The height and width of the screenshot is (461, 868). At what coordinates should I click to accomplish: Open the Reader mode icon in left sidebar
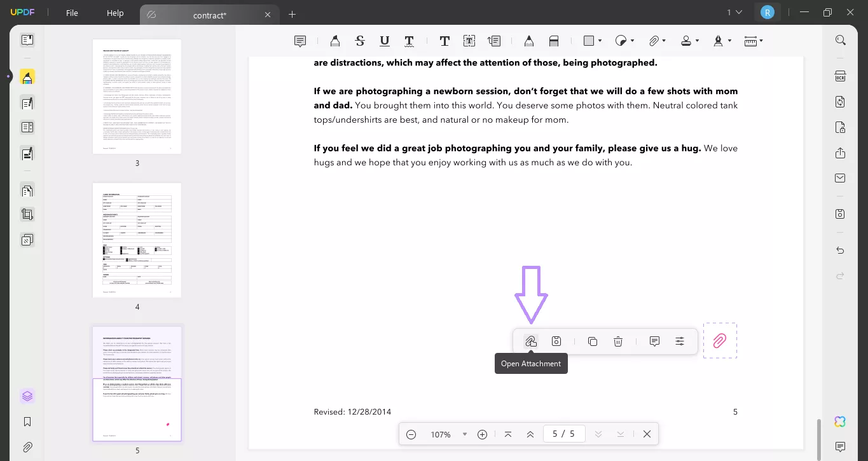point(27,40)
